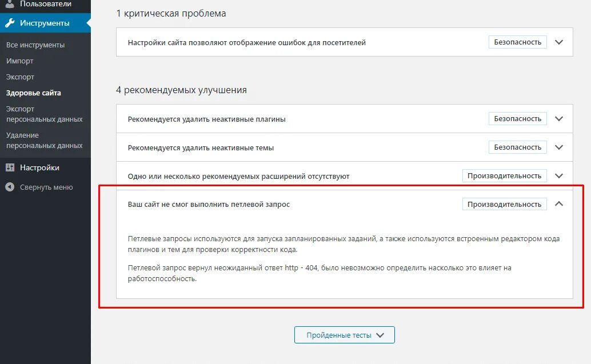Go to Импорт in Tools submenu

[20, 61]
